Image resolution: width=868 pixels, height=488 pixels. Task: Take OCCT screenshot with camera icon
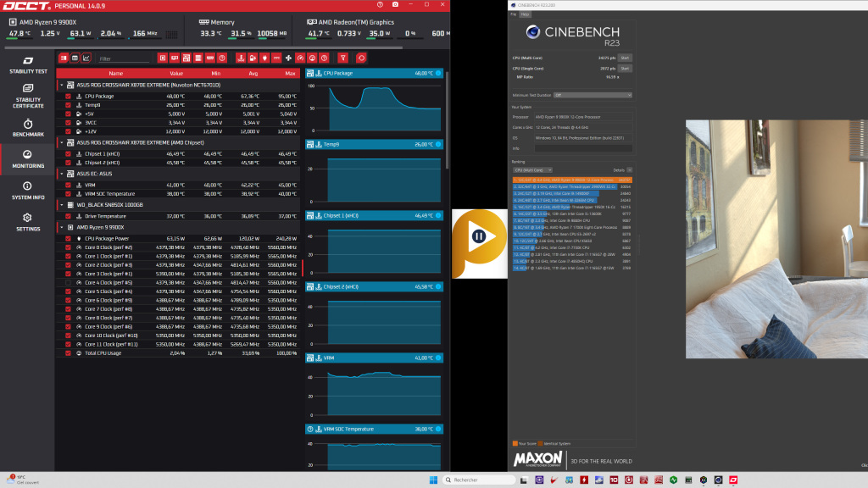point(395,4)
